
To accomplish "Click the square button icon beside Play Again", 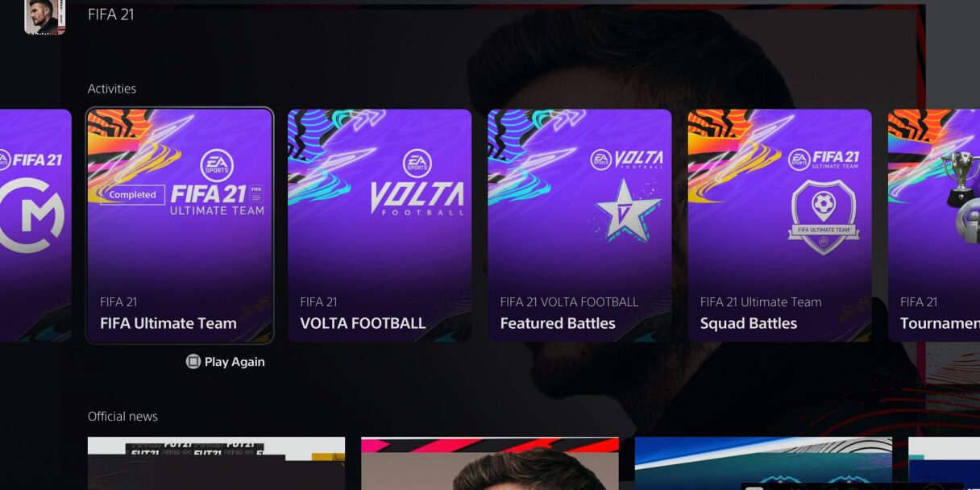I will pos(193,362).
